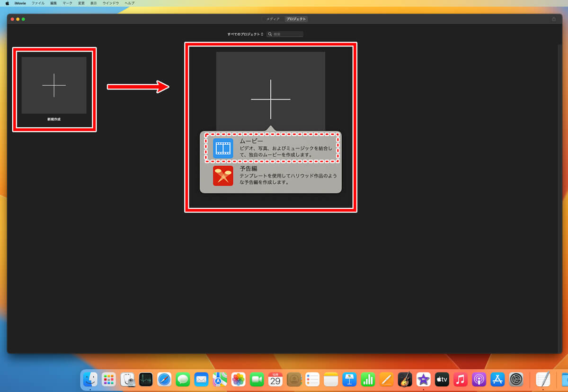Launch Safari from the Dock
The height and width of the screenshot is (392, 568).
164,379
